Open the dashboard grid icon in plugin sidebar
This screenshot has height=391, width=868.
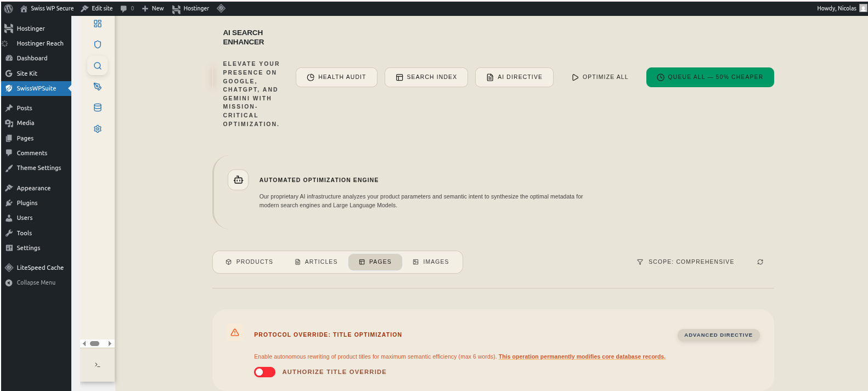pos(98,24)
